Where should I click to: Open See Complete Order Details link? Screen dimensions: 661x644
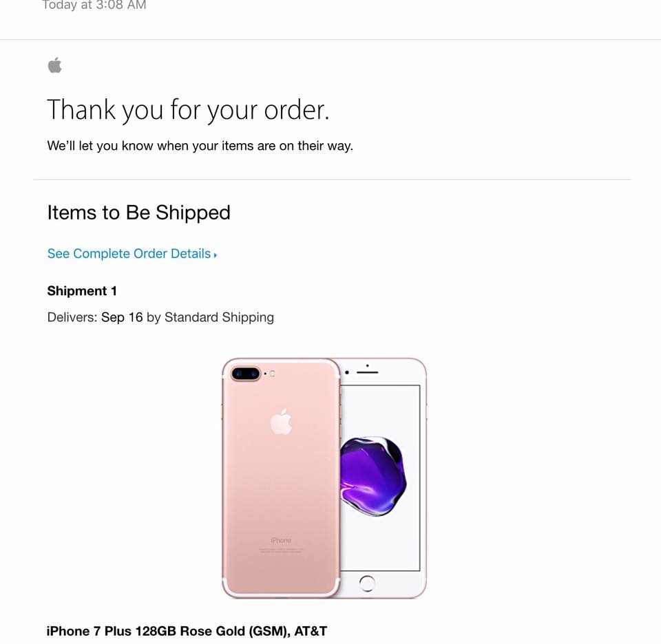(x=132, y=254)
